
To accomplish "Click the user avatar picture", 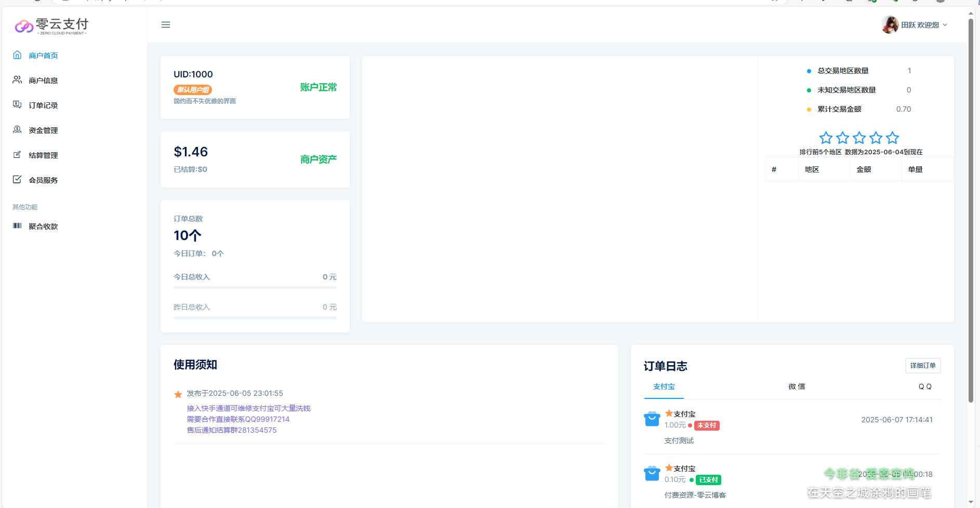I will pyautogui.click(x=890, y=24).
